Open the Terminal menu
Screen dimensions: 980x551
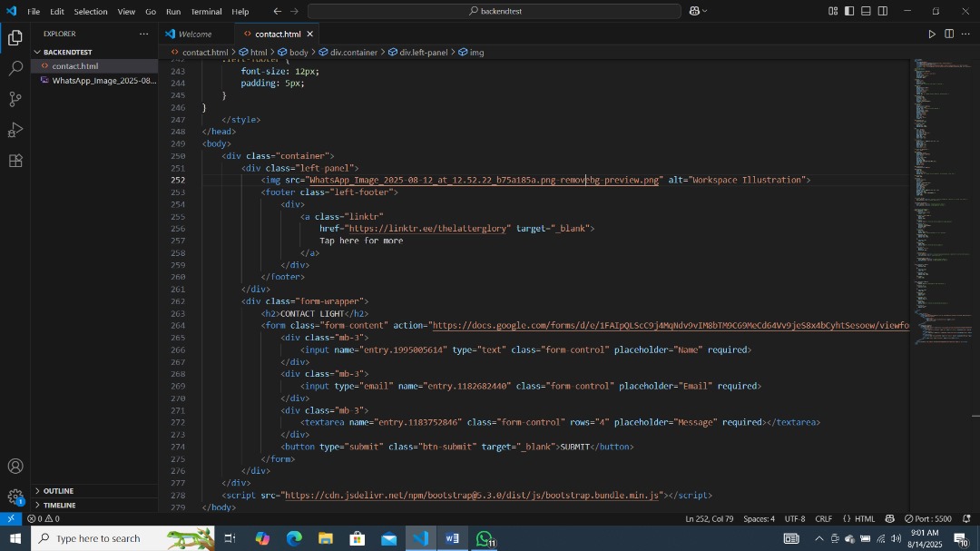206,11
